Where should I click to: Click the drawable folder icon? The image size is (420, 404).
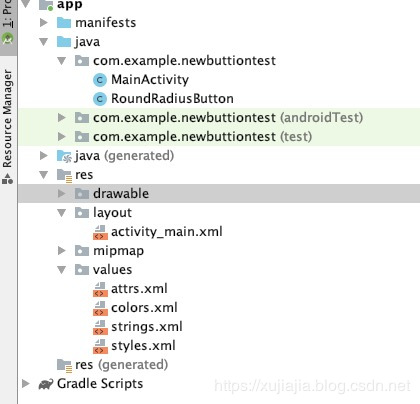[82, 194]
